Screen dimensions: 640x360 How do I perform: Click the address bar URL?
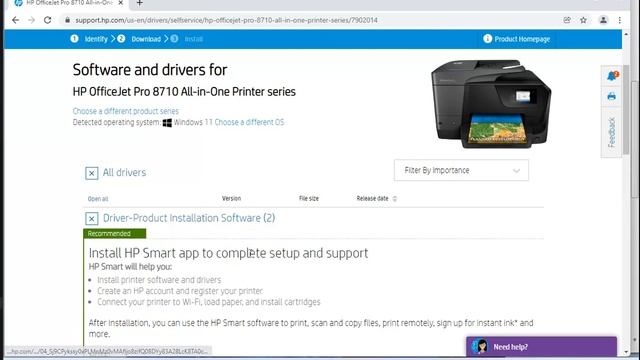[x=226, y=20]
